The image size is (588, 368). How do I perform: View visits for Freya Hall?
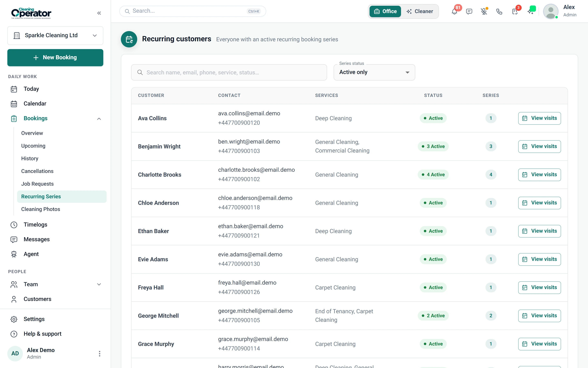539,288
